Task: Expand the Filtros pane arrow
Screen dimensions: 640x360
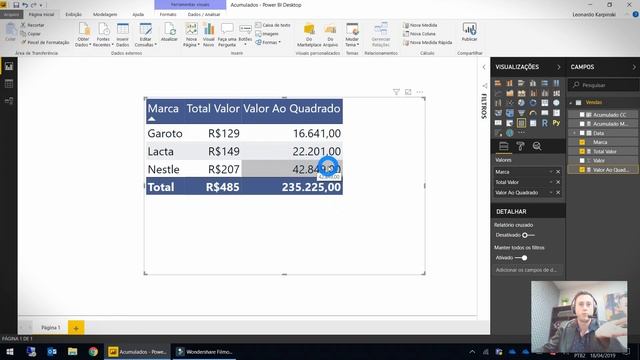Action: pos(484,67)
